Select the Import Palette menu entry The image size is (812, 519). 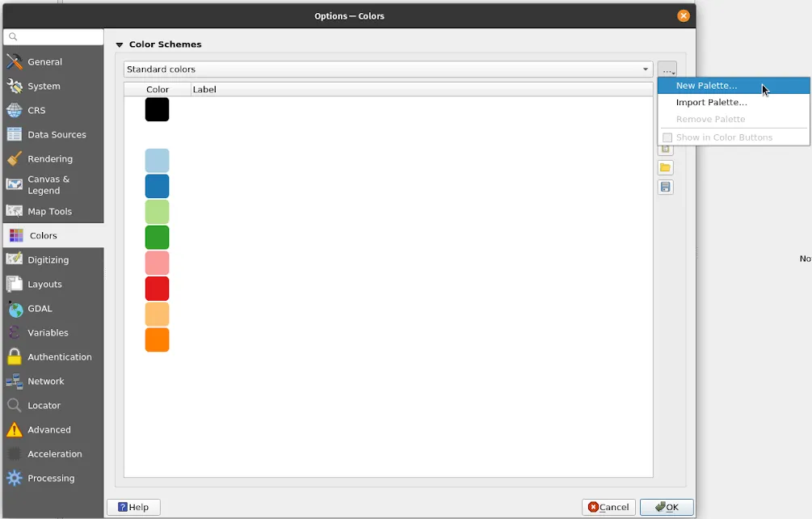tap(709, 102)
